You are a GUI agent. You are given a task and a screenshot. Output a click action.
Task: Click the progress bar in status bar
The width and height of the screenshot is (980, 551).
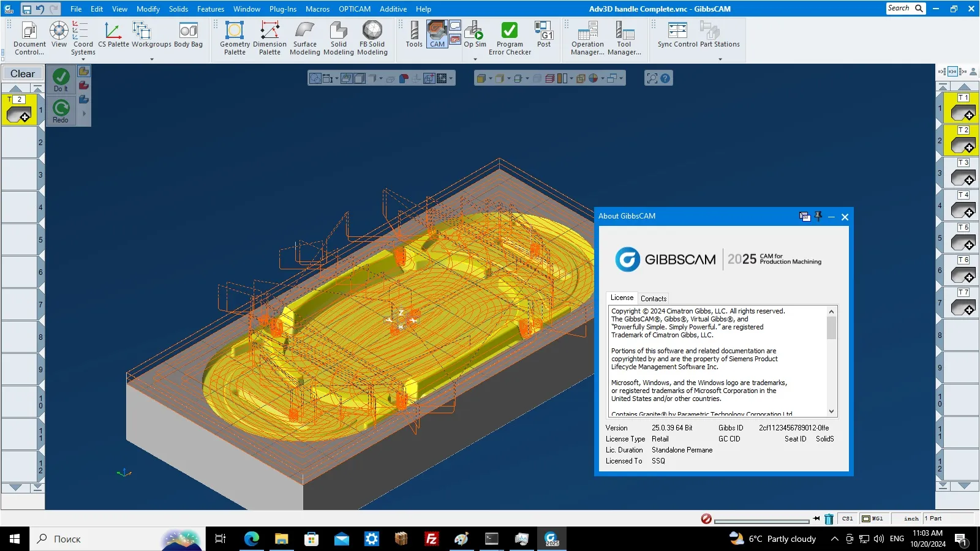pos(762,521)
